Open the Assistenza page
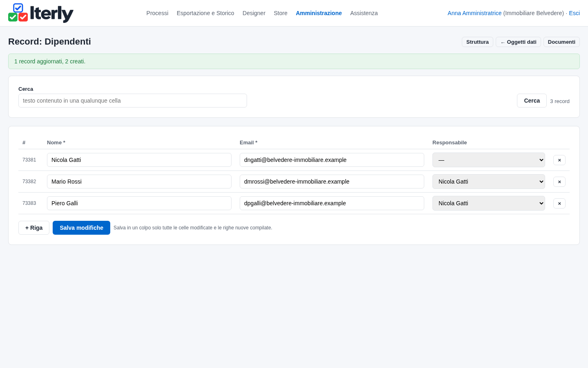 [x=364, y=13]
